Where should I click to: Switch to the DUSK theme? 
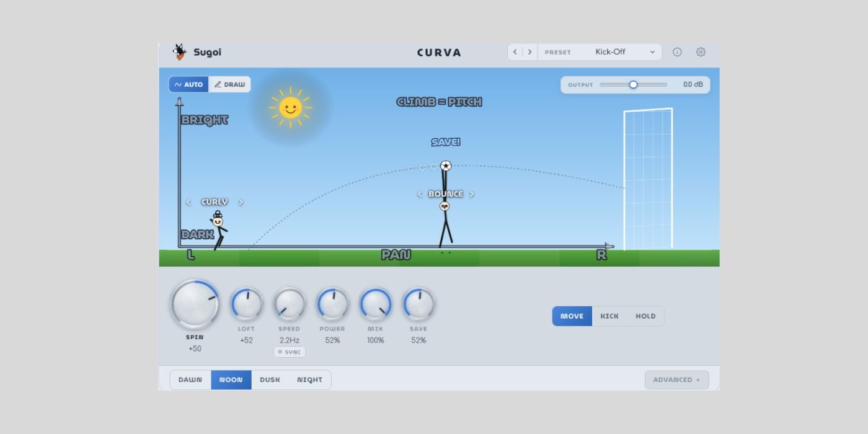pos(270,380)
